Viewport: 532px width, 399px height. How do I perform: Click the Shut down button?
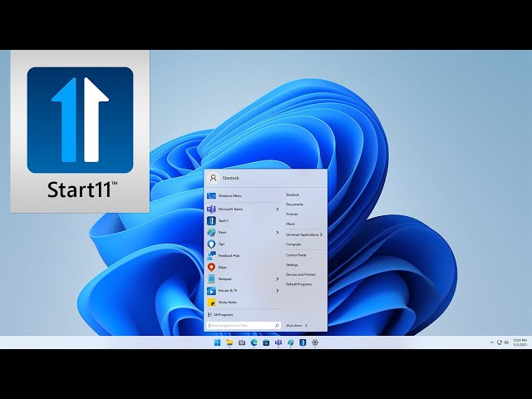(x=293, y=326)
